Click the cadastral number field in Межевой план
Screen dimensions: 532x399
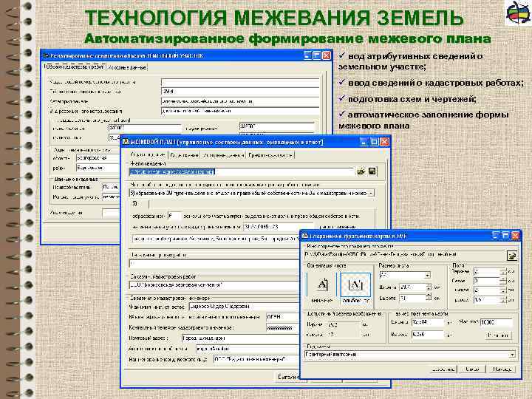(x=279, y=227)
